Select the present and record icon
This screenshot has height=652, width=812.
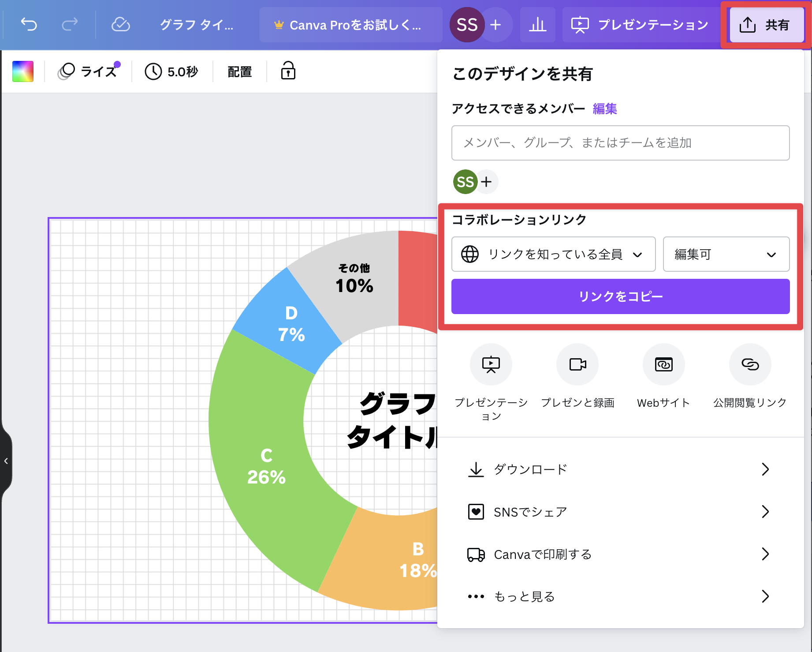577,364
